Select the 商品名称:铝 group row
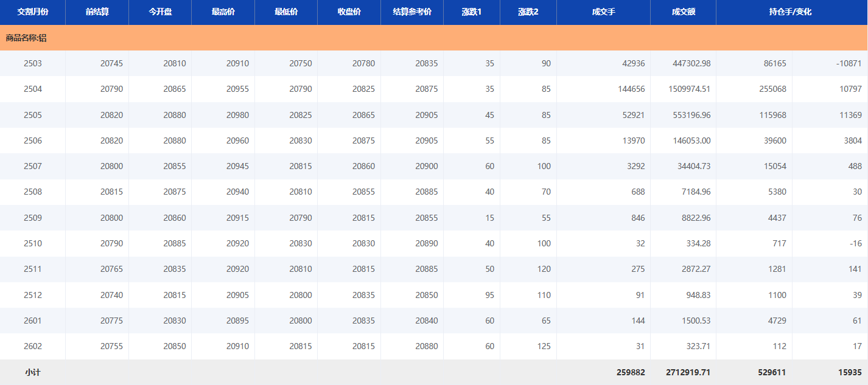 26,38
